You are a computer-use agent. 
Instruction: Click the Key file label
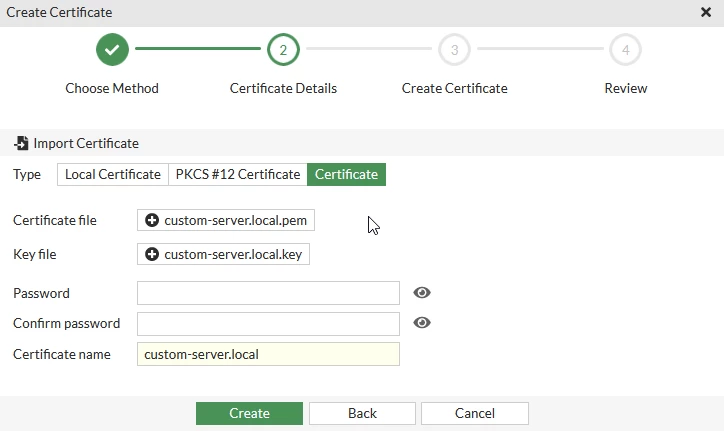point(35,255)
